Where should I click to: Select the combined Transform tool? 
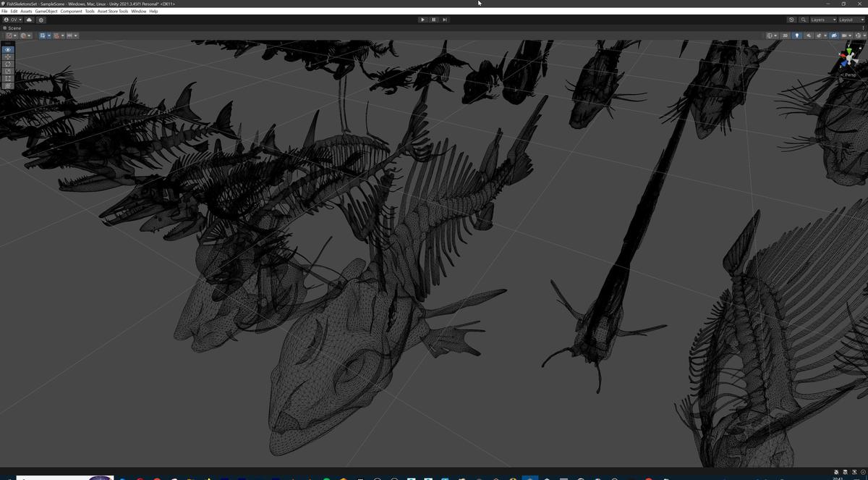[x=7, y=85]
